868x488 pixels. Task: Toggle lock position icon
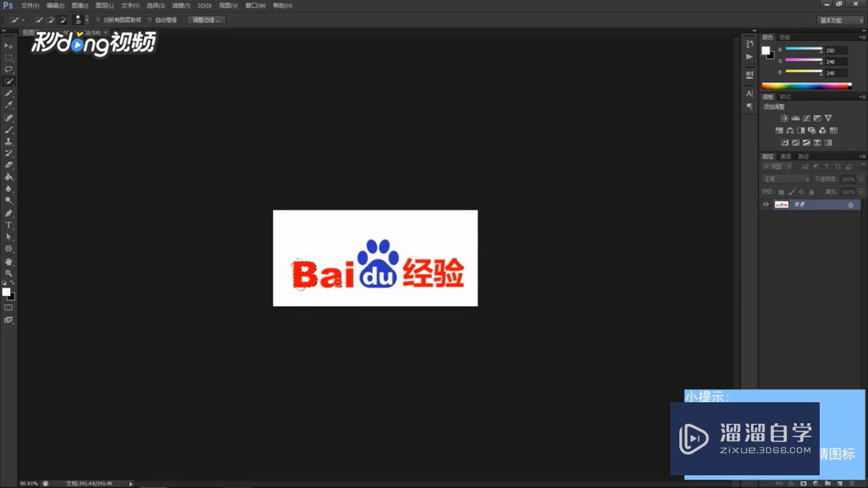(x=801, y=192)
